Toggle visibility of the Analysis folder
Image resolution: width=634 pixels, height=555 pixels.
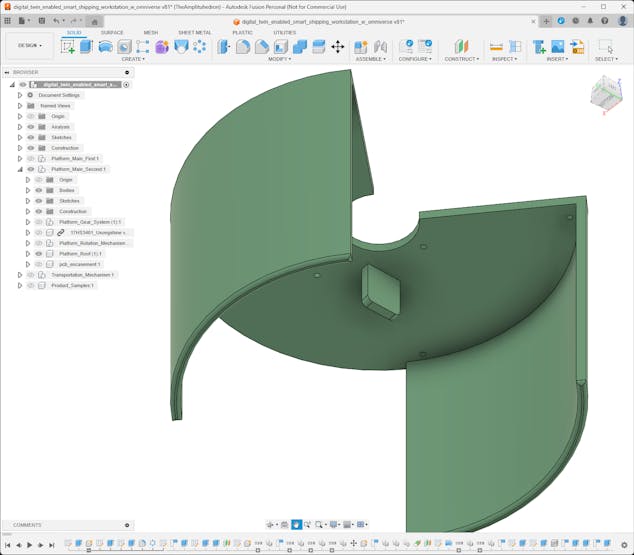31,127
